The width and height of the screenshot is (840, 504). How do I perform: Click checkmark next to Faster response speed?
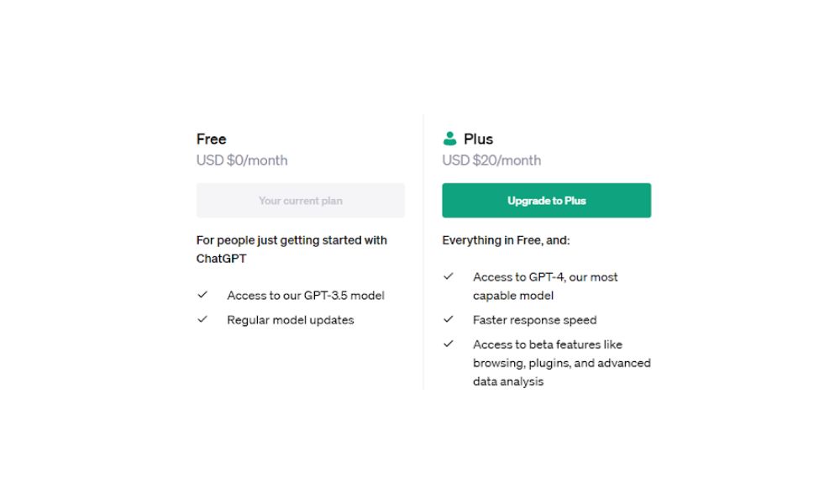pyautogui.click(x=449, y=319)
